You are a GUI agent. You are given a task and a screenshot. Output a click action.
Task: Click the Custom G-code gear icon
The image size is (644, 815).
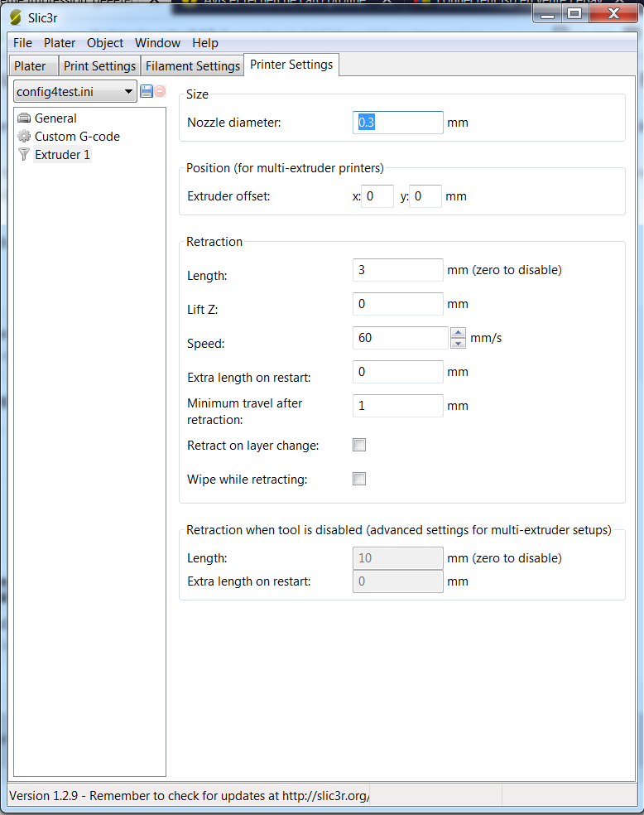(24, 136)
